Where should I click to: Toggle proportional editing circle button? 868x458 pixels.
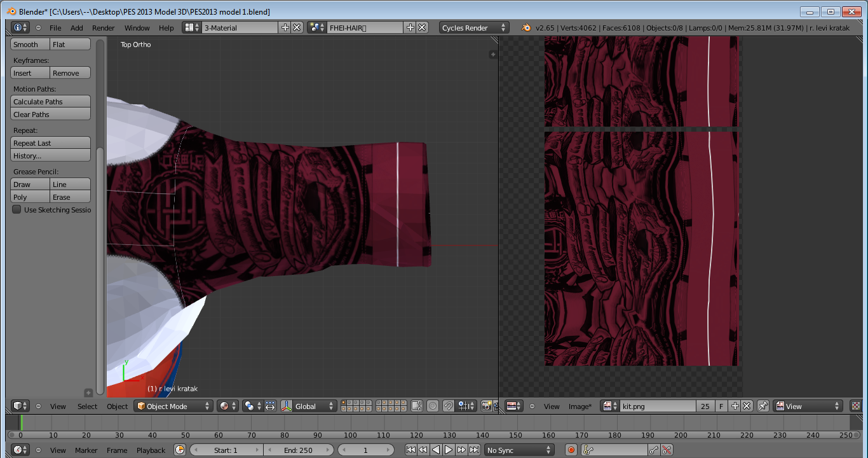tap(433, 406)
